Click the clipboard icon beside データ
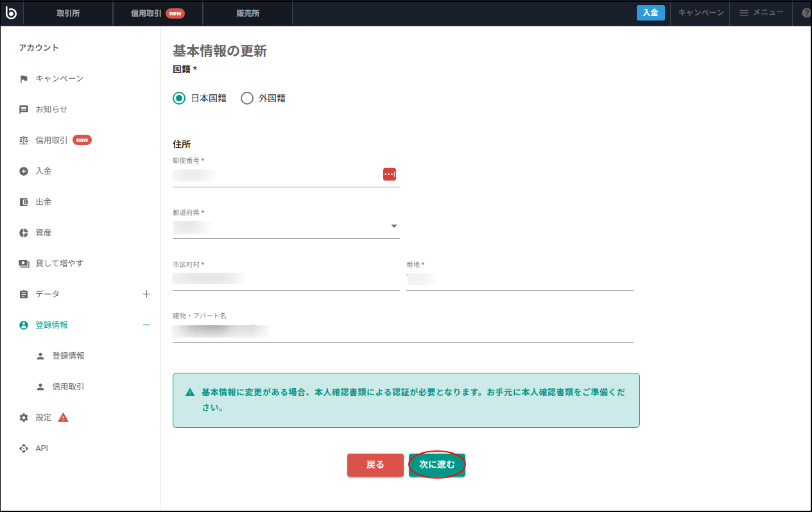The image size is (812, 512). tap(24, 294)
